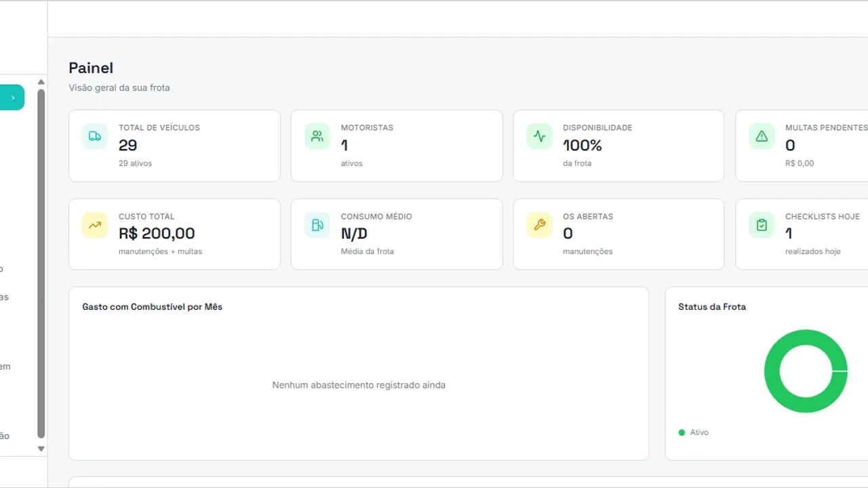Click the green legend dot beside Ativo
868x488 pixels.
[x=682, y=432]
